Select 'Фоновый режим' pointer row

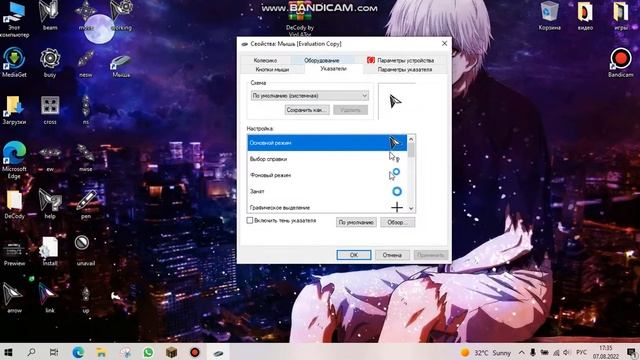tap(327, 175)
